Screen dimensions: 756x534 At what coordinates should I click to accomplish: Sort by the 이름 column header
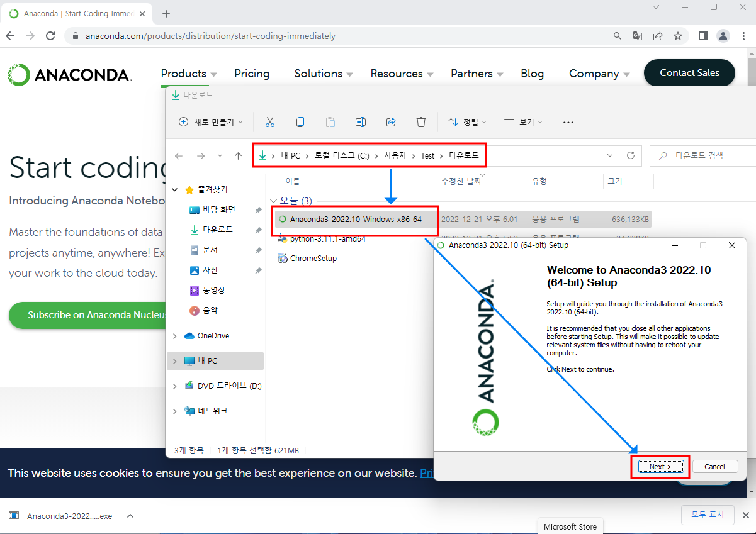[x=293, y=181]
